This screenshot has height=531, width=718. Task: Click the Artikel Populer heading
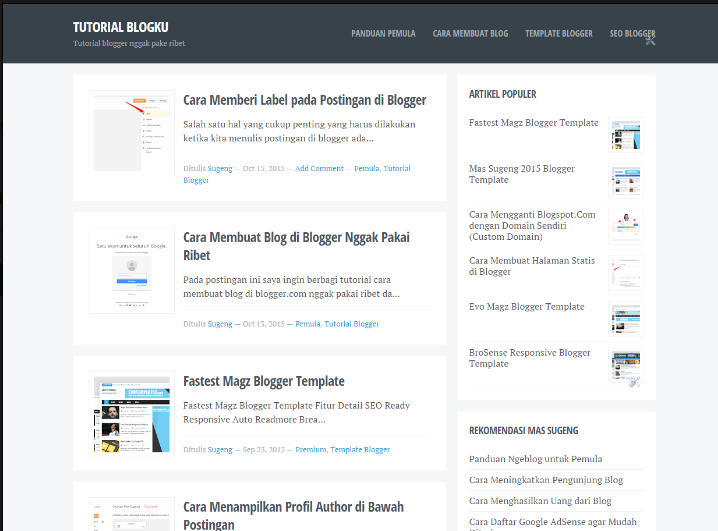[x=502, y=94]
